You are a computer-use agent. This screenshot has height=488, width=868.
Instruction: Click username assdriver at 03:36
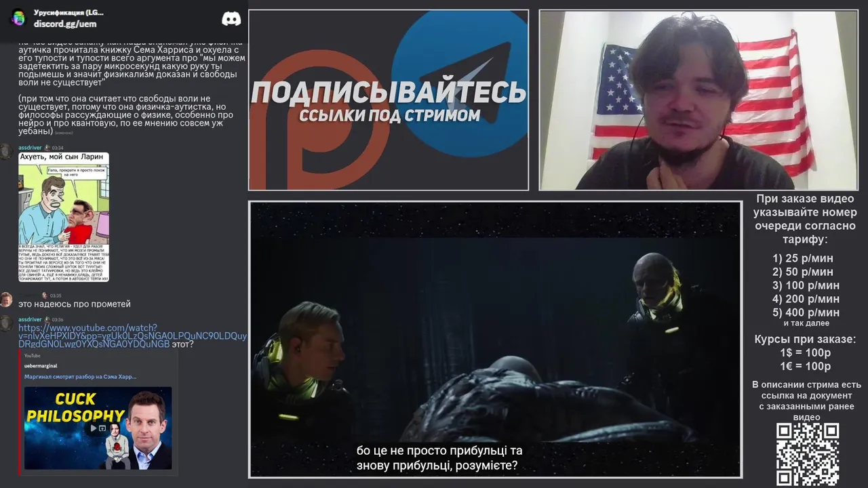(30, 319)
